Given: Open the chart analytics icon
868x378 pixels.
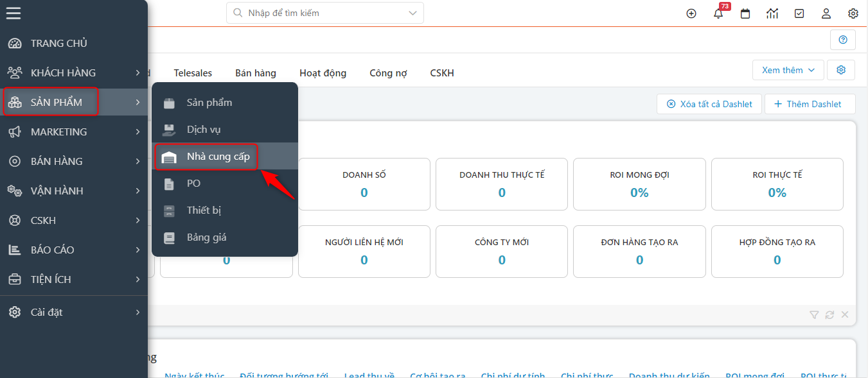Looking at the screenshot, I should pos(772,13).
